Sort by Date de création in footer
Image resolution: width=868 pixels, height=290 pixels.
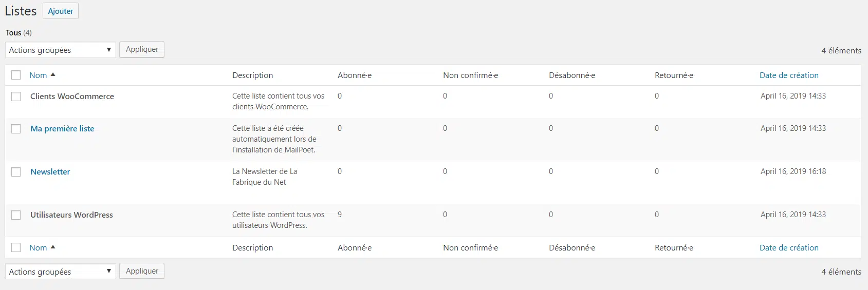pyautogui.click(x=789, y=247)
